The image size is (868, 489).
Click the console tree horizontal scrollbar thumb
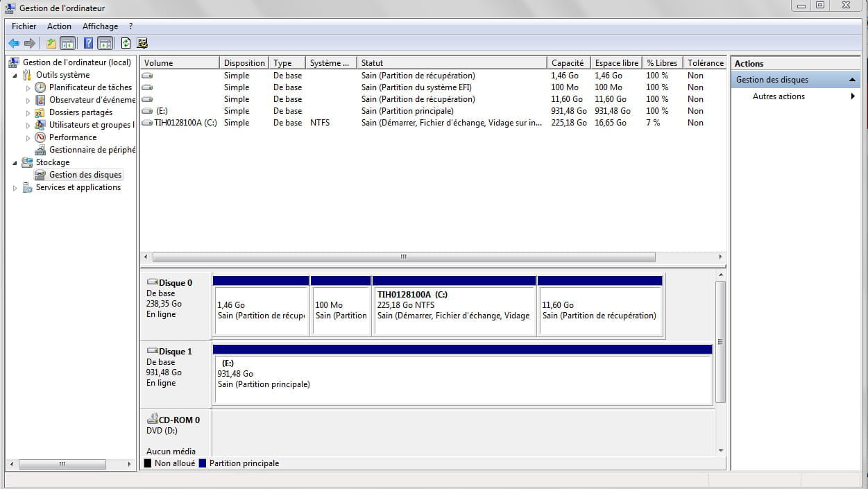coord(62,464)
